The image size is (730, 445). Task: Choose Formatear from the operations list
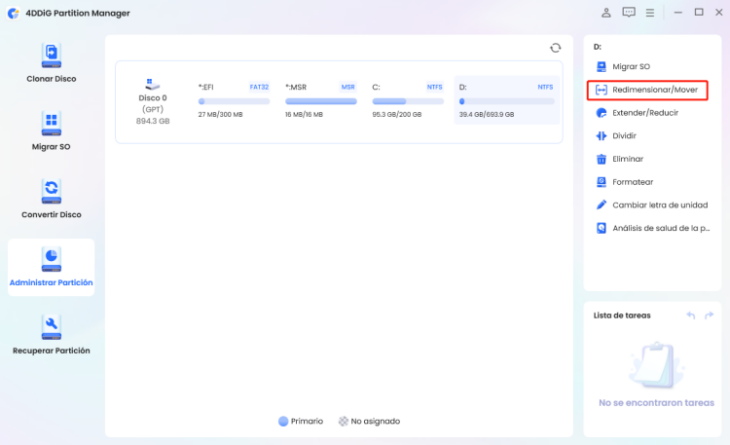[x=632, y=182]
